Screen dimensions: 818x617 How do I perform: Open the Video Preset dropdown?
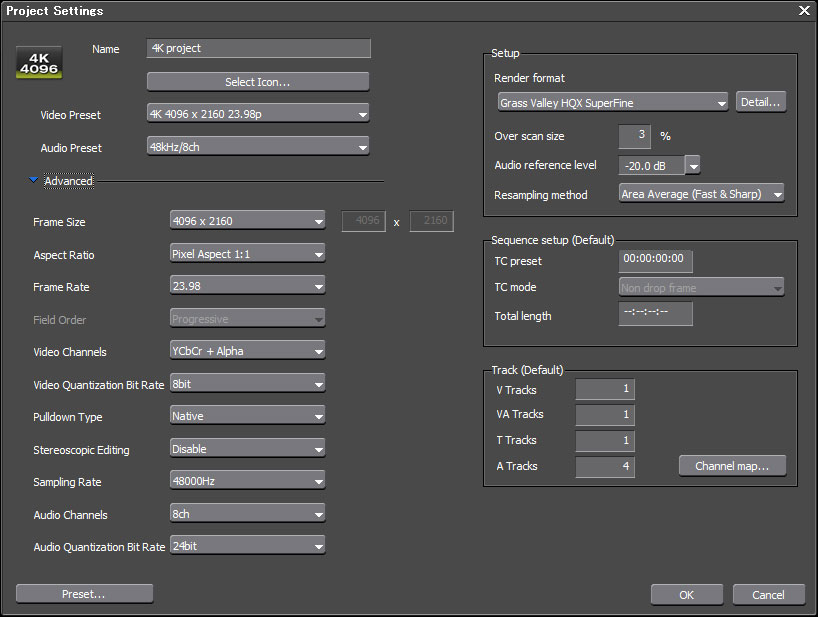[258, 115]
